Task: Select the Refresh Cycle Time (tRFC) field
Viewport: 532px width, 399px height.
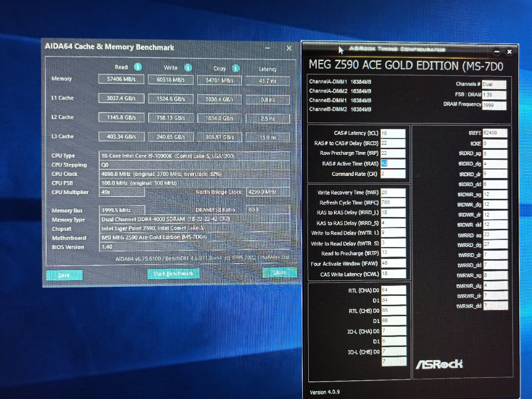Action: [393, 202]
